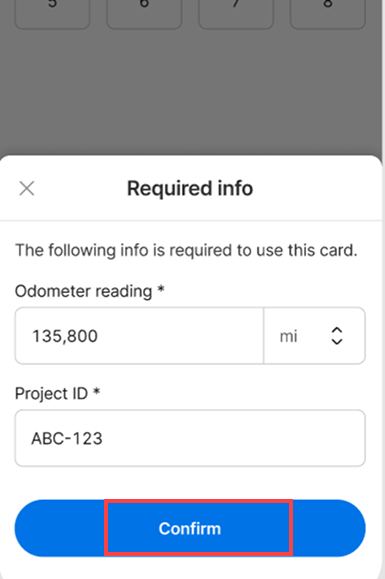The image size is (385, 579).
Task: Click the 135,800 odometer value
Action: click(65, 336)
